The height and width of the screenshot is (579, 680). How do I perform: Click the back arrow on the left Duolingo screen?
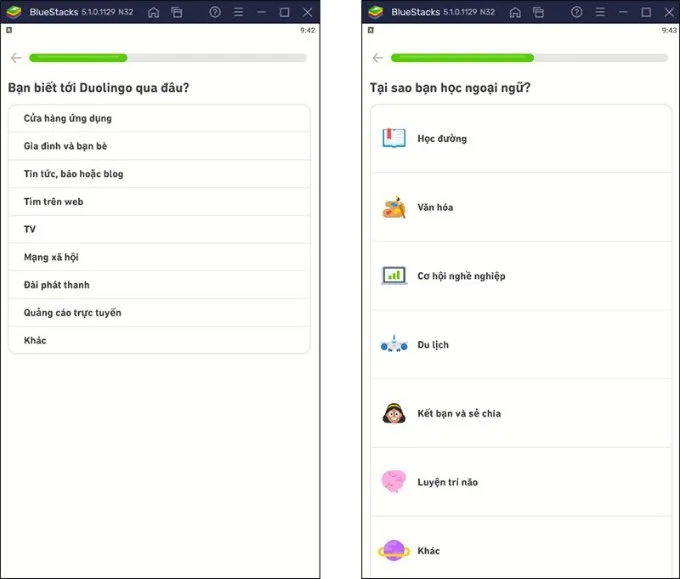[16, 58]
